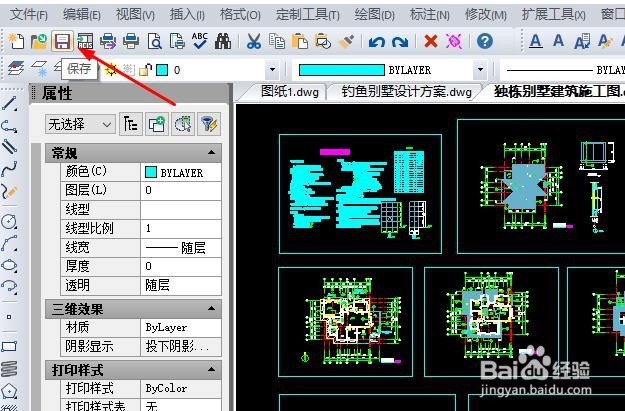Open the 格式(O) menu
This screenshot has height=411, width=625.
(x=240, y=15)
